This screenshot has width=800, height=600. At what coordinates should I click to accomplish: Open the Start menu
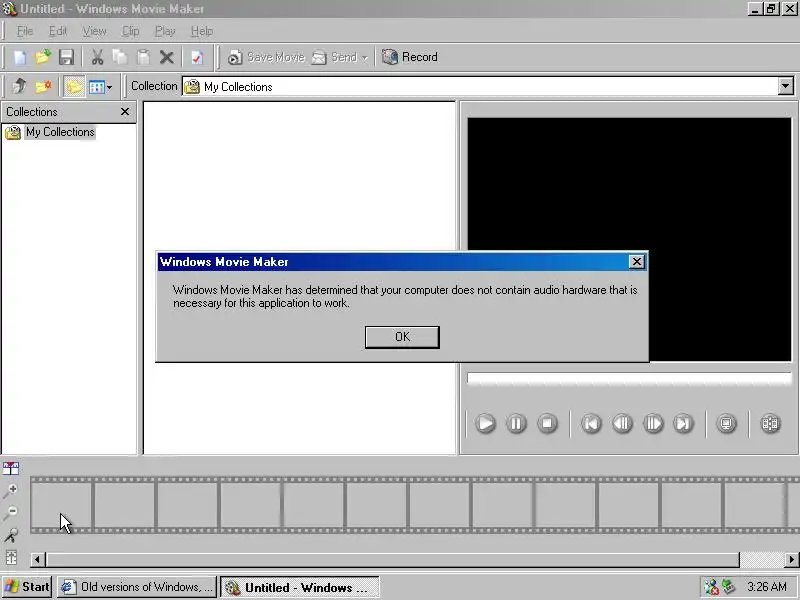27,587
